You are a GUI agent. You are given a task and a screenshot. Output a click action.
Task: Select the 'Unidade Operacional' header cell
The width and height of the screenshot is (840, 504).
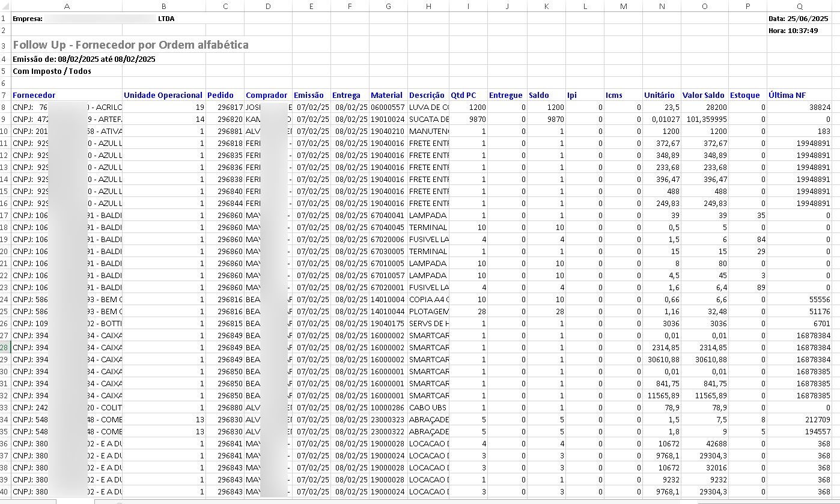(x=164, y=95)
